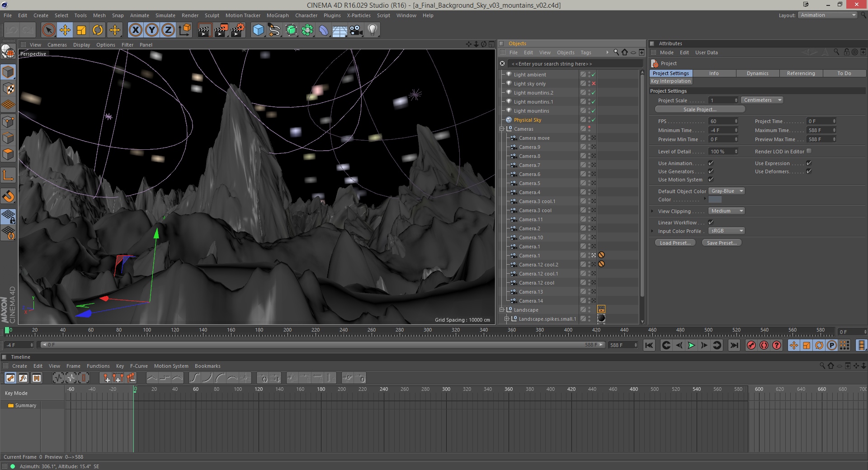Enable Texture mode in left palette

[8, 89]
